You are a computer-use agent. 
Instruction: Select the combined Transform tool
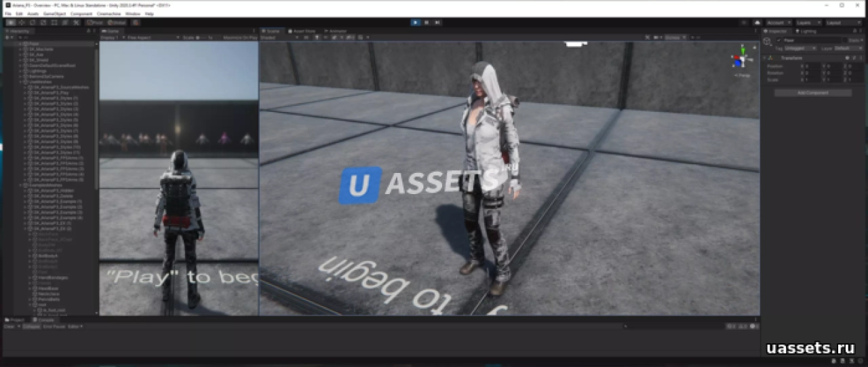coord(65,22)
